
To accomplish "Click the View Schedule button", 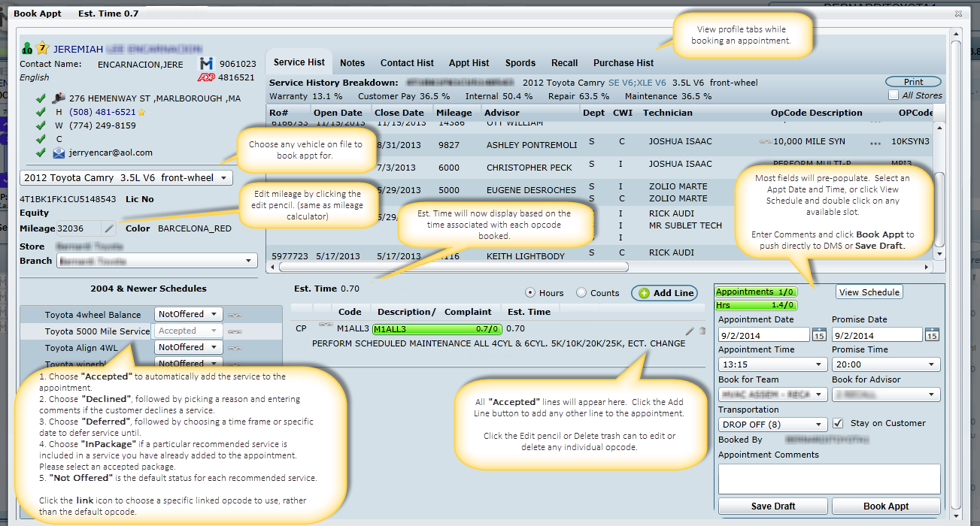I will (x=869, y=292).
